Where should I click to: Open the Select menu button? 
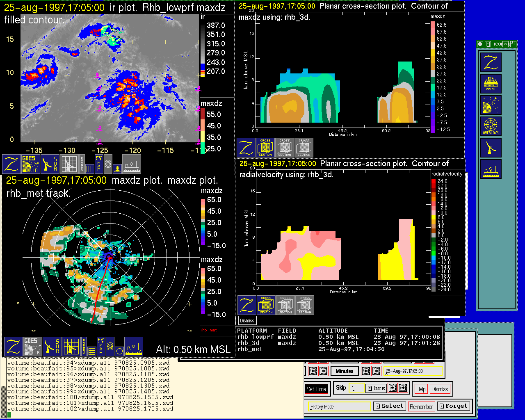pos(389,406)
